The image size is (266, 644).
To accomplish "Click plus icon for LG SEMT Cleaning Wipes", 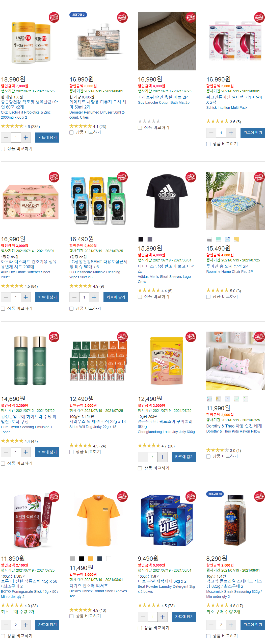I will pos(94,297).
